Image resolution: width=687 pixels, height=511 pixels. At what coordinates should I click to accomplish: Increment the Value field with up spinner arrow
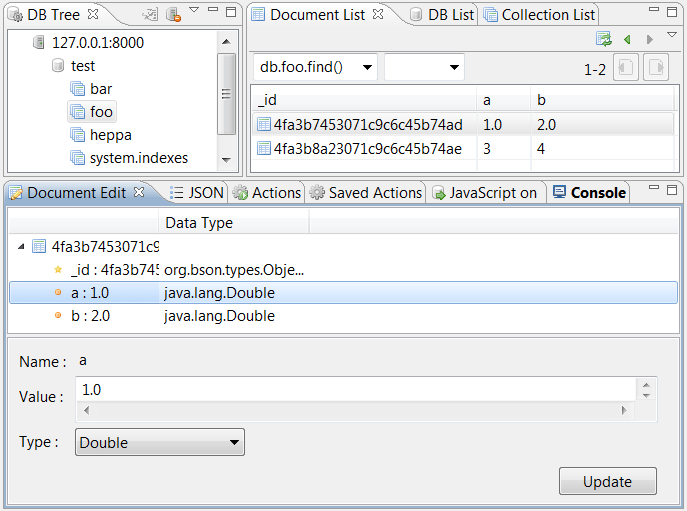646,385
